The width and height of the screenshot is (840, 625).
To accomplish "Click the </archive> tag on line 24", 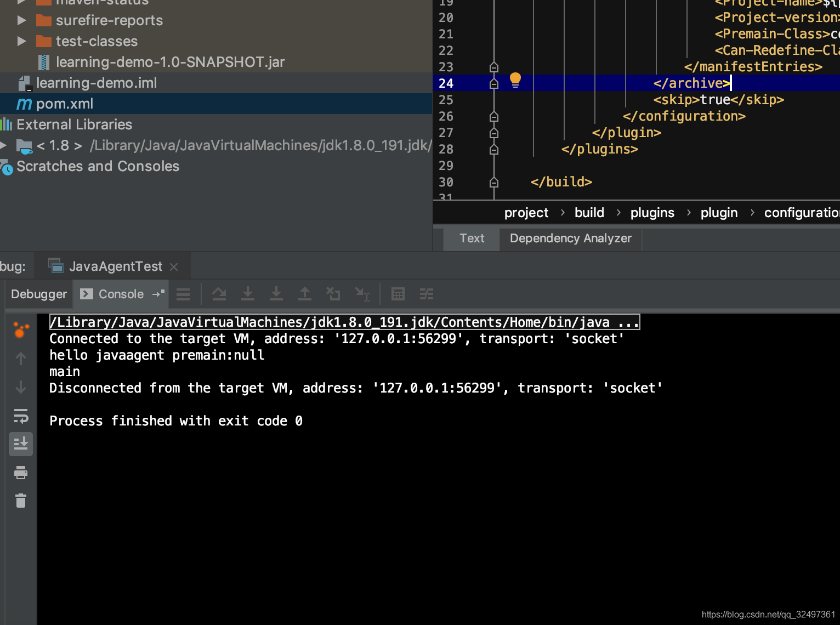I will click(691, 83).
